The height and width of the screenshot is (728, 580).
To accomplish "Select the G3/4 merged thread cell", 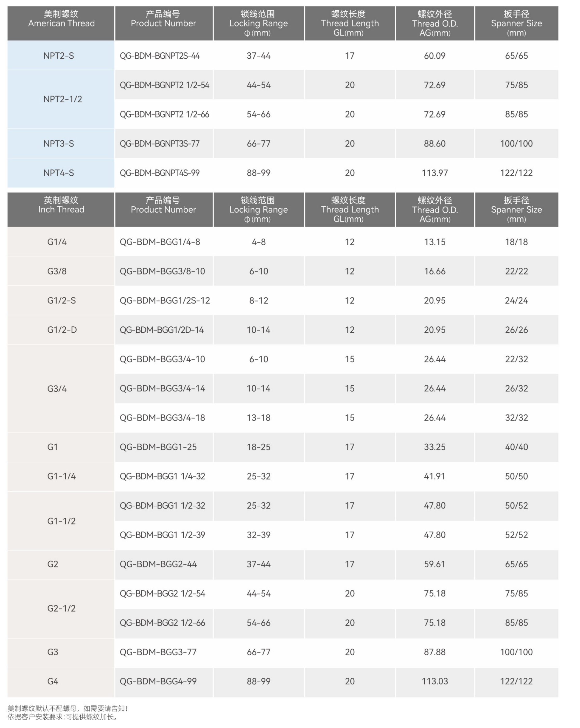I will pos(57,389).
